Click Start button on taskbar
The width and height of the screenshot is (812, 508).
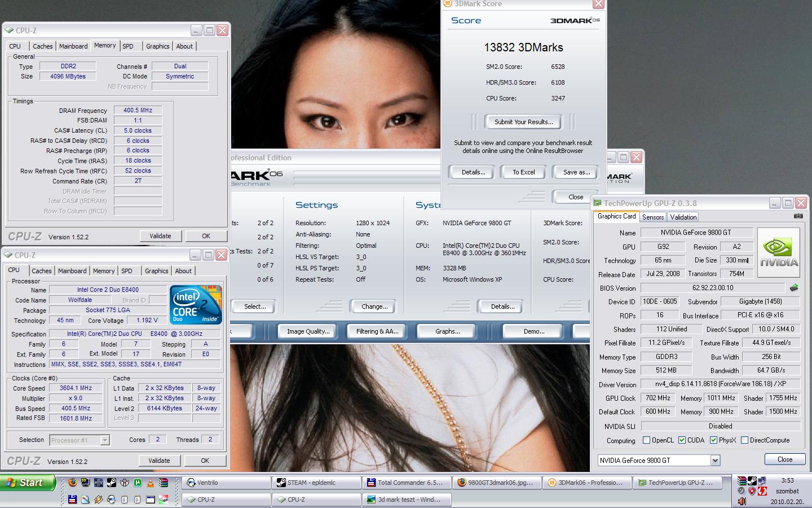pos(28,483)
